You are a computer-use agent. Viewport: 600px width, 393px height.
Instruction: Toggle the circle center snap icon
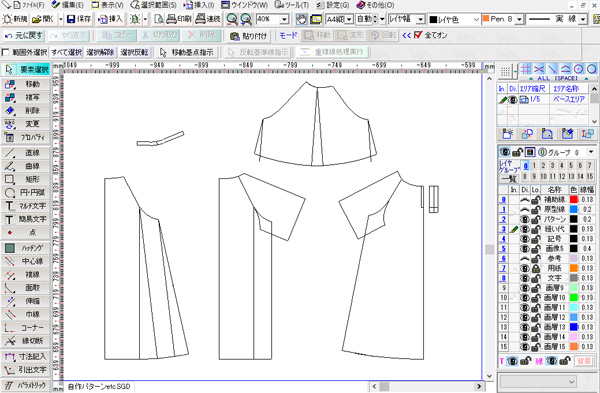coord(579,69)
